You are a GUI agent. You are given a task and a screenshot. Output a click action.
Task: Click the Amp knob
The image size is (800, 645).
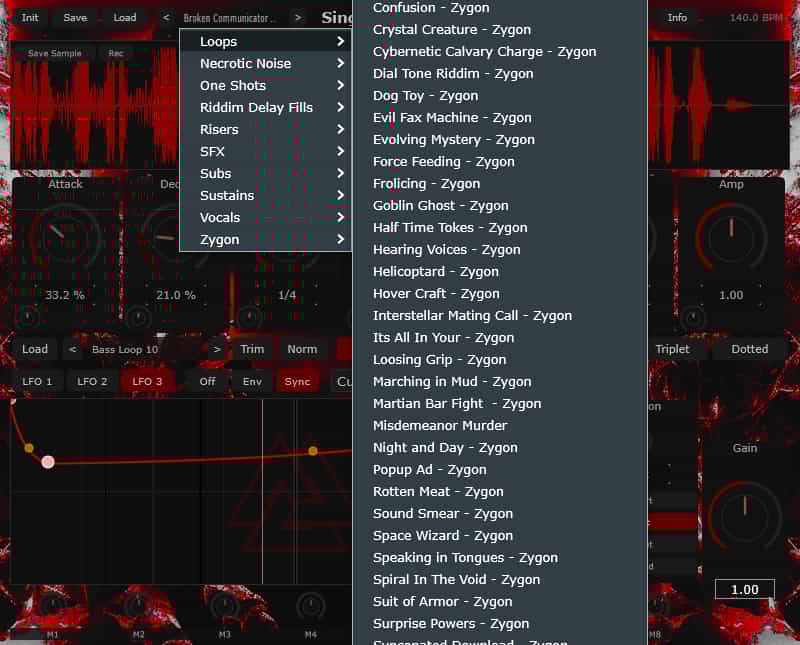point(731,238)
